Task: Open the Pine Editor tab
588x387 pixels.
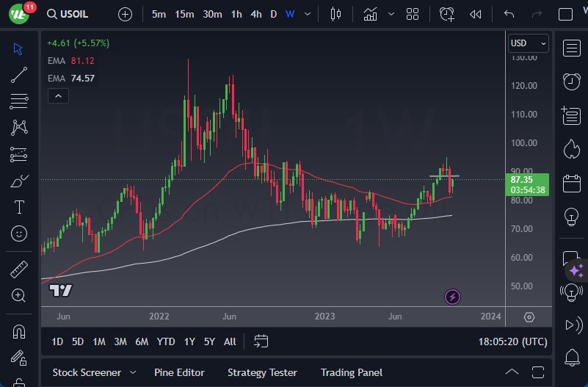Action: (179, 372)
